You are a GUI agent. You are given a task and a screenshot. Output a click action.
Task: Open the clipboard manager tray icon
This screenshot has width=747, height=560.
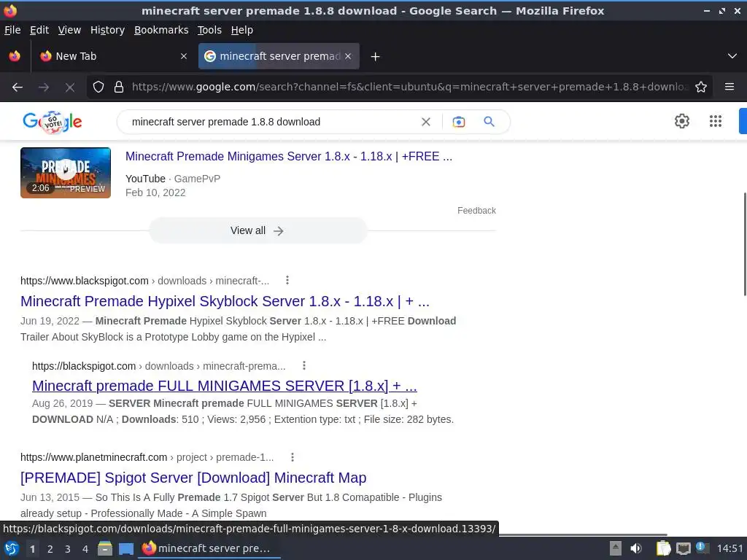coord(663,548)
